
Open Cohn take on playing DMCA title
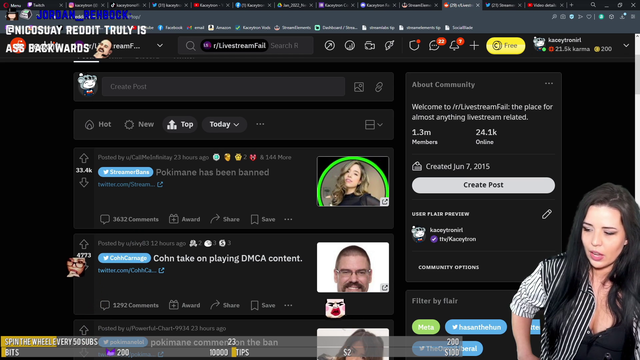228,258
